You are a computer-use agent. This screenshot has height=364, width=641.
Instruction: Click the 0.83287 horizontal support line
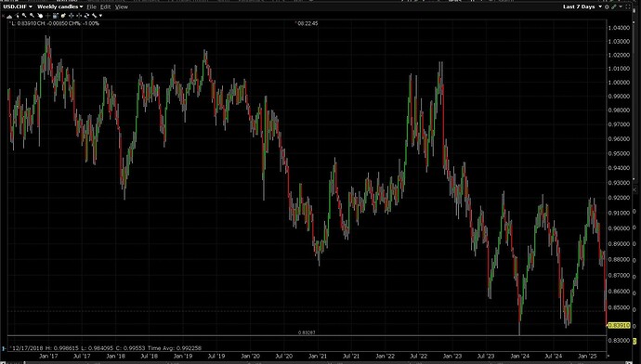307,336
